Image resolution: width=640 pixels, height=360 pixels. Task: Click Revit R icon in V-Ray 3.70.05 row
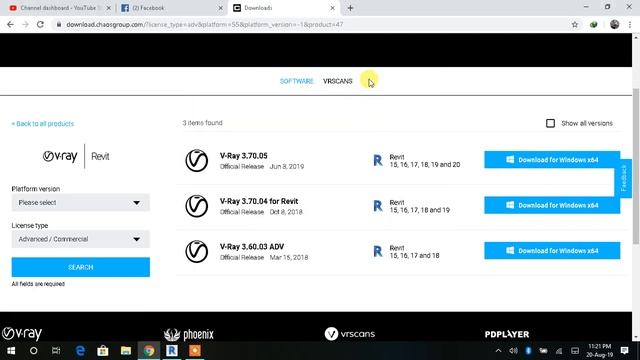(x=378, y=160)
